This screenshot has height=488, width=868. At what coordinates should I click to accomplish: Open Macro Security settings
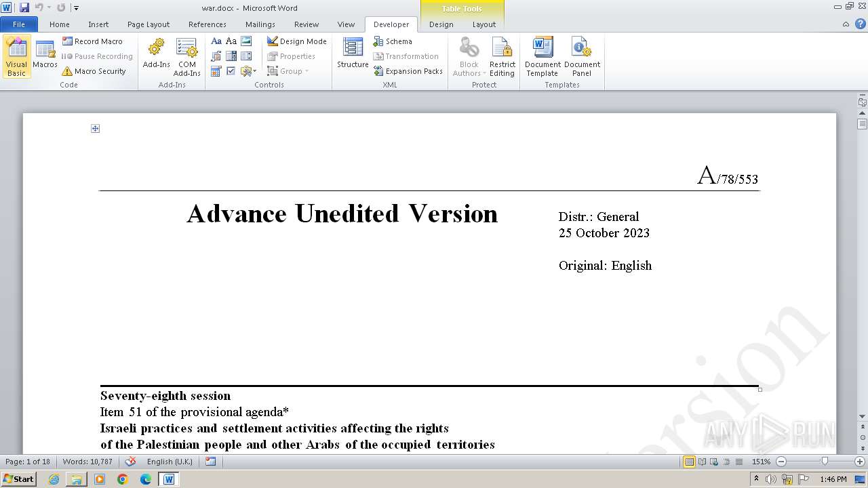tap(94, 71)
